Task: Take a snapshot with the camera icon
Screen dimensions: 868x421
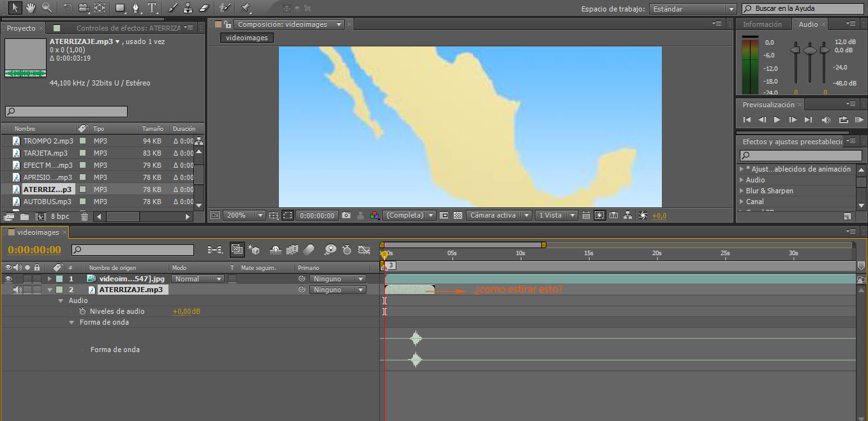Action: coord(346,216)
